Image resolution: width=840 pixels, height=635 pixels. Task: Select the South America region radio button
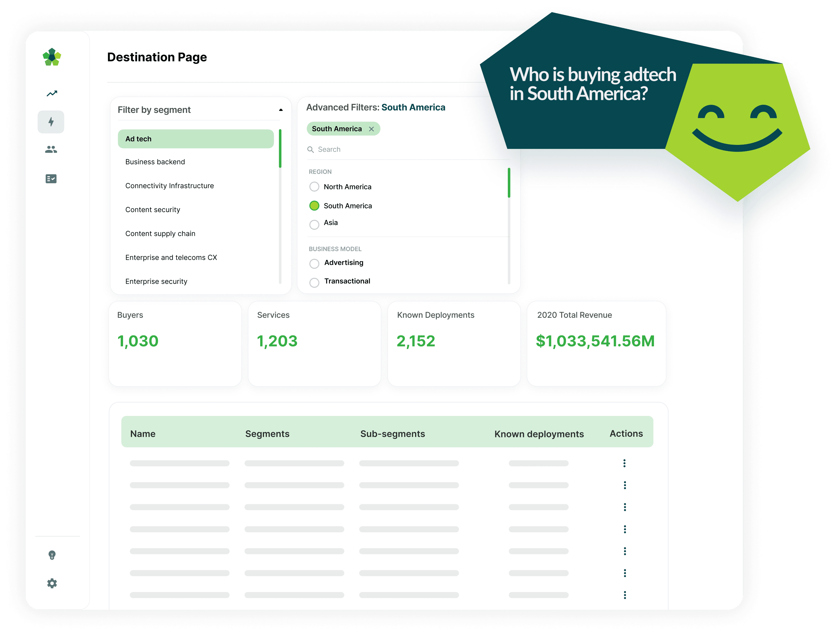tap(314, 206)
